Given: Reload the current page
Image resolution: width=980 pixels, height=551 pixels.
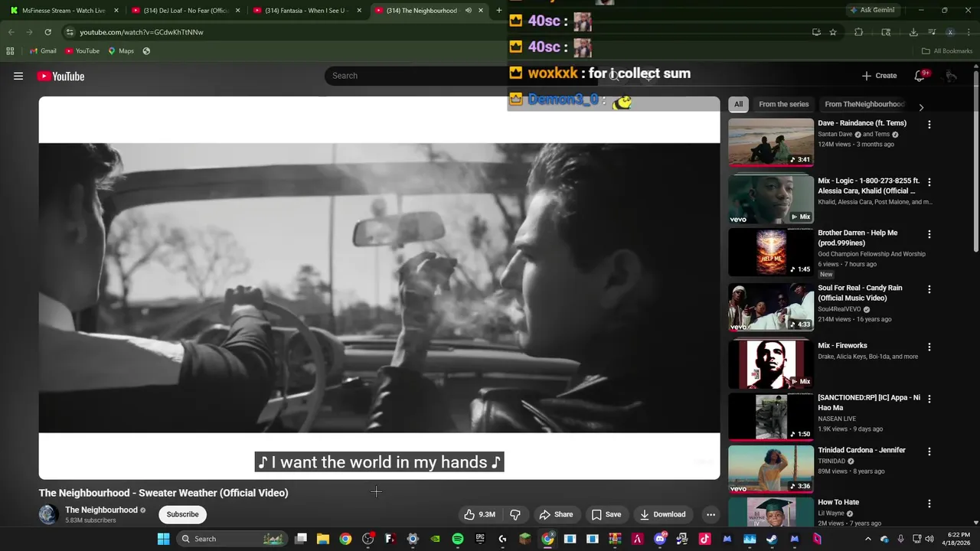Looking at the screenshot, I should coord(47,32).
